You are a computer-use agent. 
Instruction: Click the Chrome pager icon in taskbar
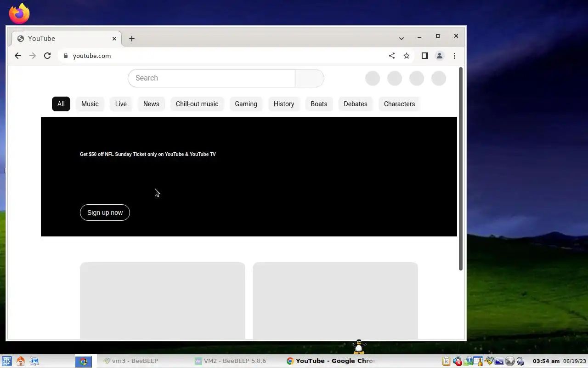(x=84, y=362)
